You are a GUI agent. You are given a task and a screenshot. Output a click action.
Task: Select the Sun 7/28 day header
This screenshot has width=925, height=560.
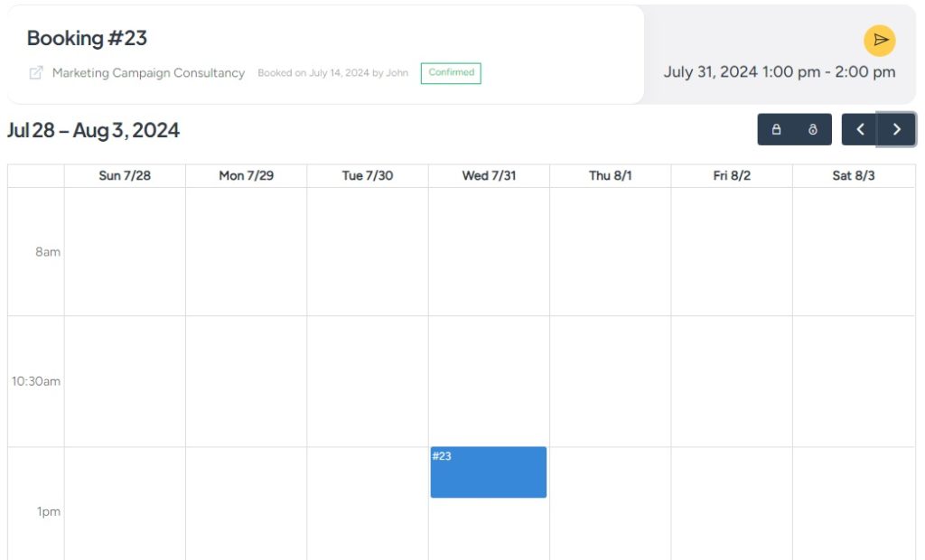pos(124,175)
